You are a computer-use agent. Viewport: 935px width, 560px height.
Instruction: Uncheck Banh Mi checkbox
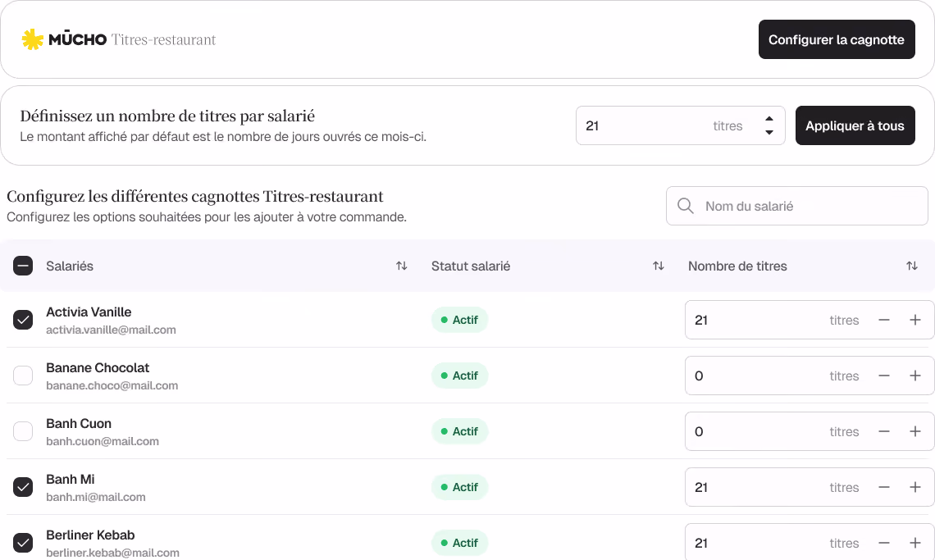pyautogui.click(x=23, y=487)
